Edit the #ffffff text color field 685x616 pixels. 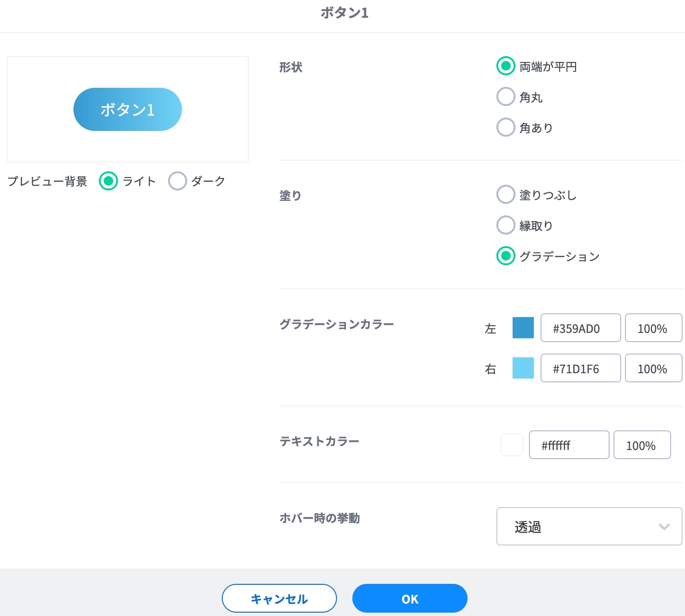click(569, 445)
